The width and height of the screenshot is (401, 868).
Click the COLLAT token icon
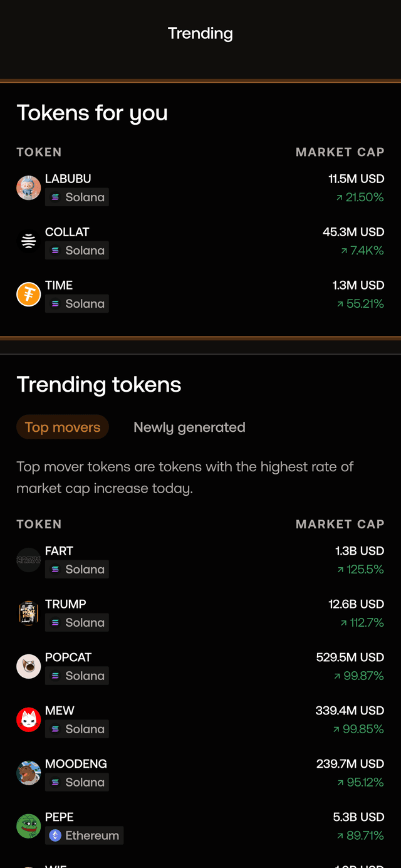click(x=28, y=241)
